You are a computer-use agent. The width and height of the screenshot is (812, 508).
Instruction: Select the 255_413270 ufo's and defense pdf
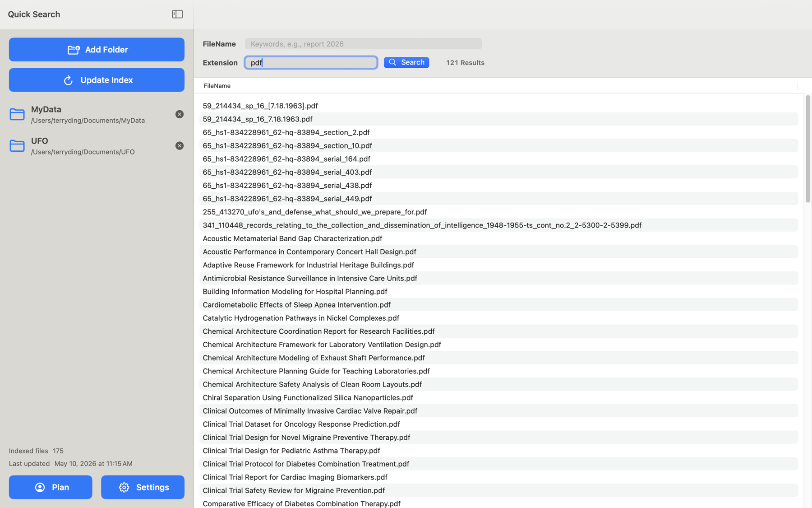click(498, 212)
